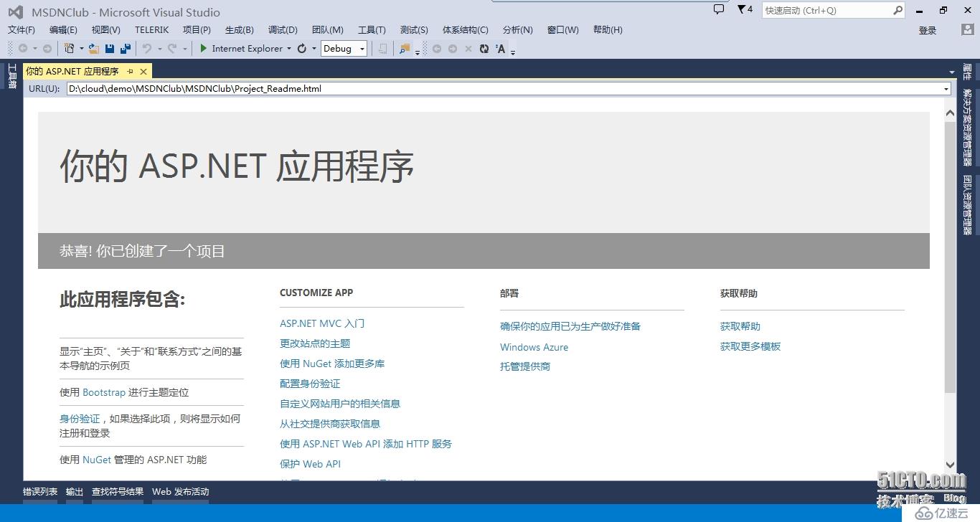980x522 pixels.
Task: Click the Visual Studio logo icon
Action: 15,12
